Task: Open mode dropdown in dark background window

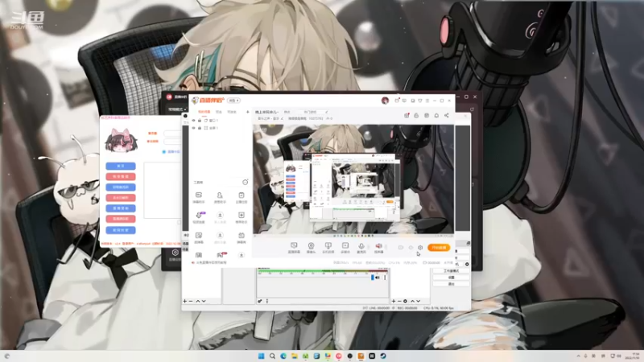Action: [x=177, y=109]
